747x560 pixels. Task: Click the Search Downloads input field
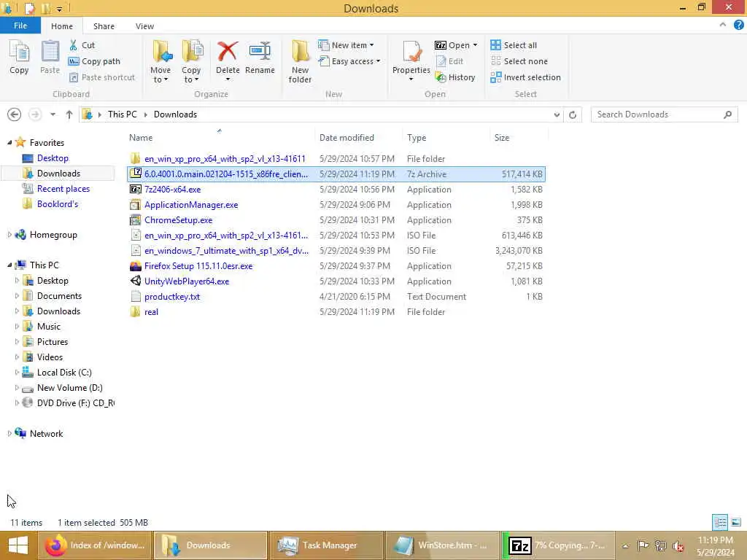664,114
